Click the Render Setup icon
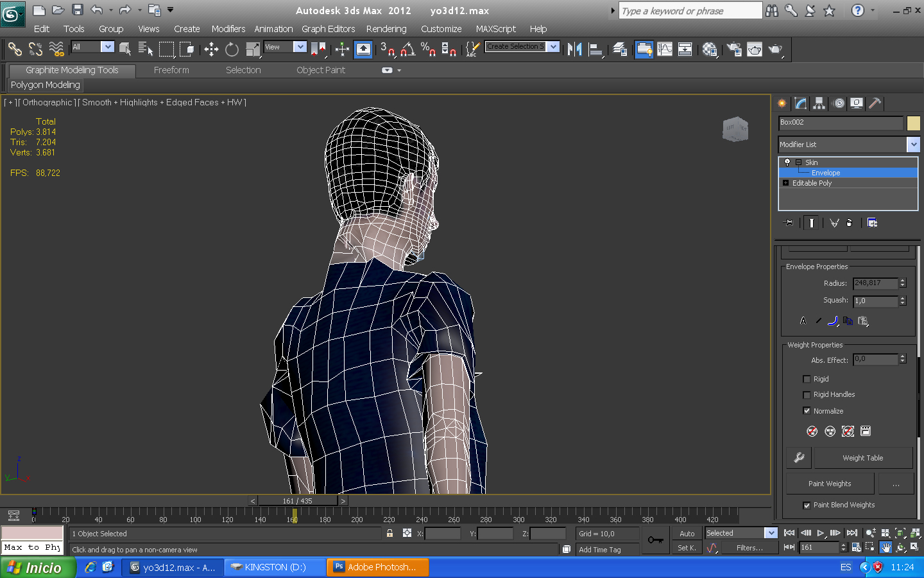The image size is (924, 578). pyautogui.click(x=734, y=49)
